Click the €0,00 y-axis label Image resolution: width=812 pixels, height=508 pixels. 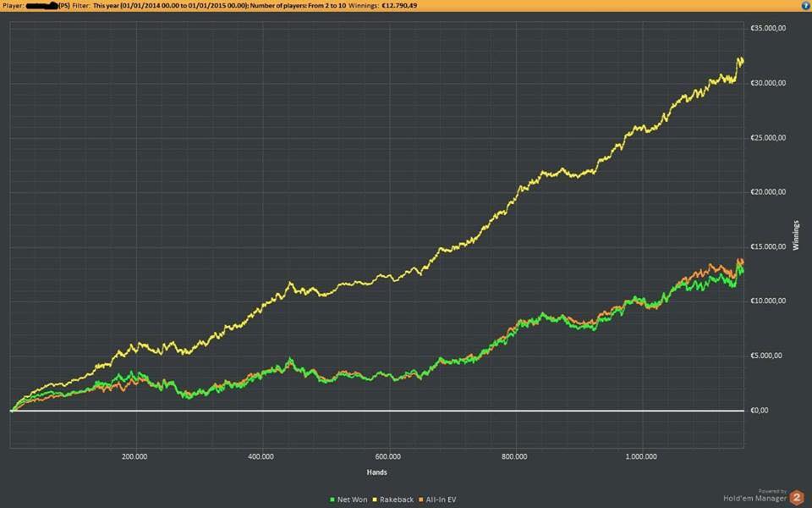[x=759, y=411]
